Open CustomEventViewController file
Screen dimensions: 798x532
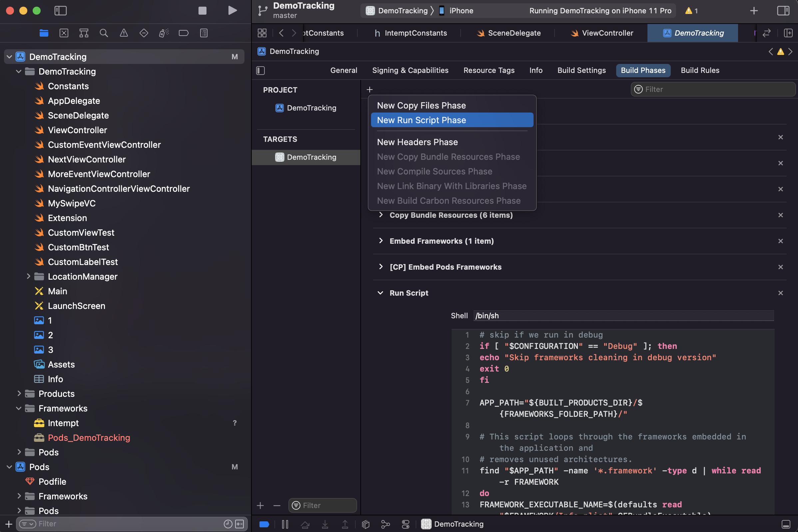[x=104, y=144]
